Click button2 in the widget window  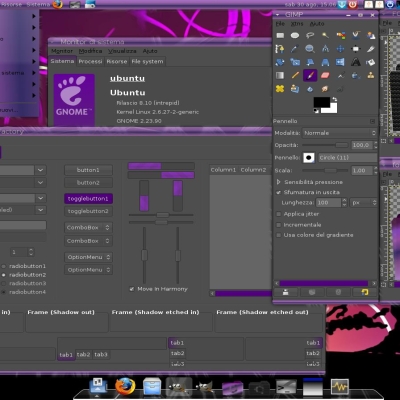pyautogui.click(x=88, y=183)
